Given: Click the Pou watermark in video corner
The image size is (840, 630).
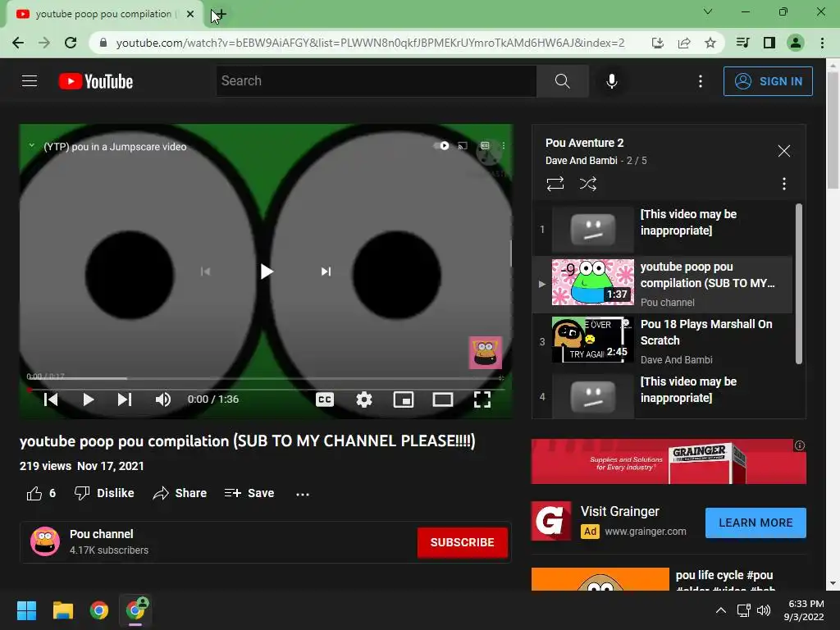Looking at the screenshot, I should (x=486, y=353).
